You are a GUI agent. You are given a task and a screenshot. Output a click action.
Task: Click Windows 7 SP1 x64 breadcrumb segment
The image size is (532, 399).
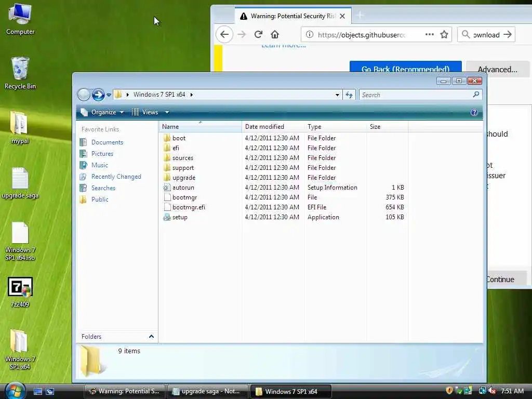click(x=159, y=95)
